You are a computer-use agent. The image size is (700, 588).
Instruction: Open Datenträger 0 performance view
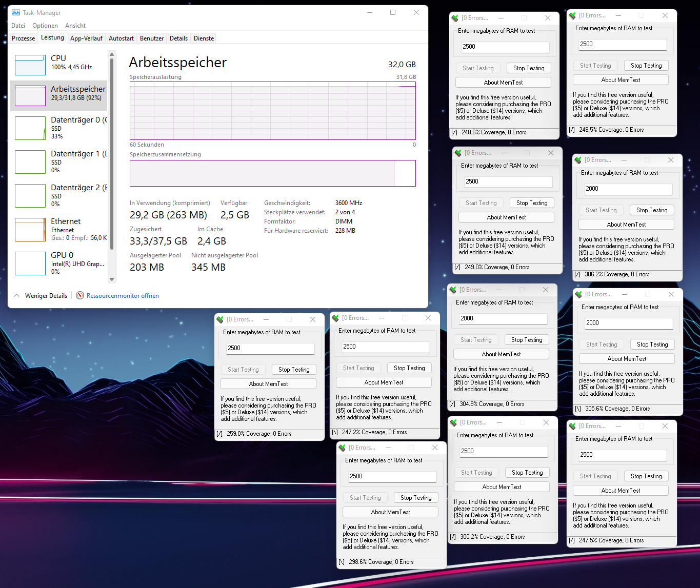pyautogui.click(x=30, y=128)
